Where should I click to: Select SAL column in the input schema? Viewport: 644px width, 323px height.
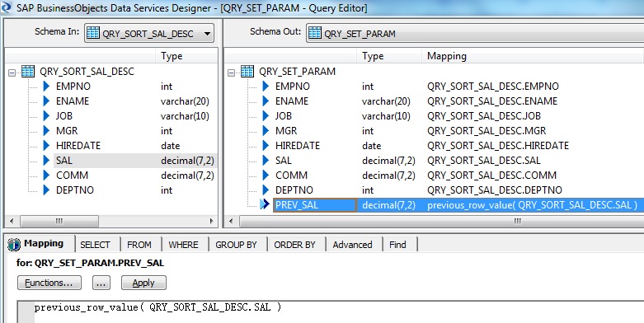click(64, 161)
